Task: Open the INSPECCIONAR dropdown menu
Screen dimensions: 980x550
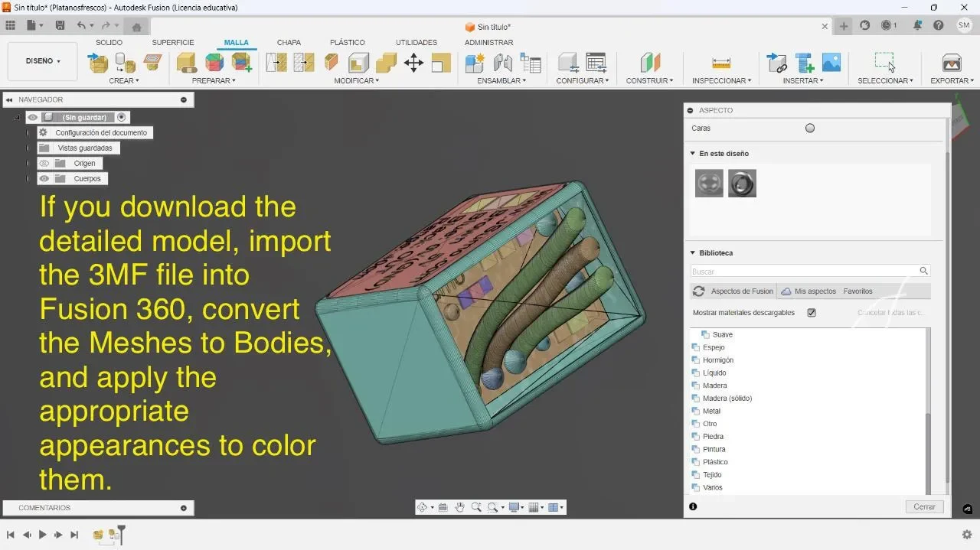Action: tap(721, 80)
